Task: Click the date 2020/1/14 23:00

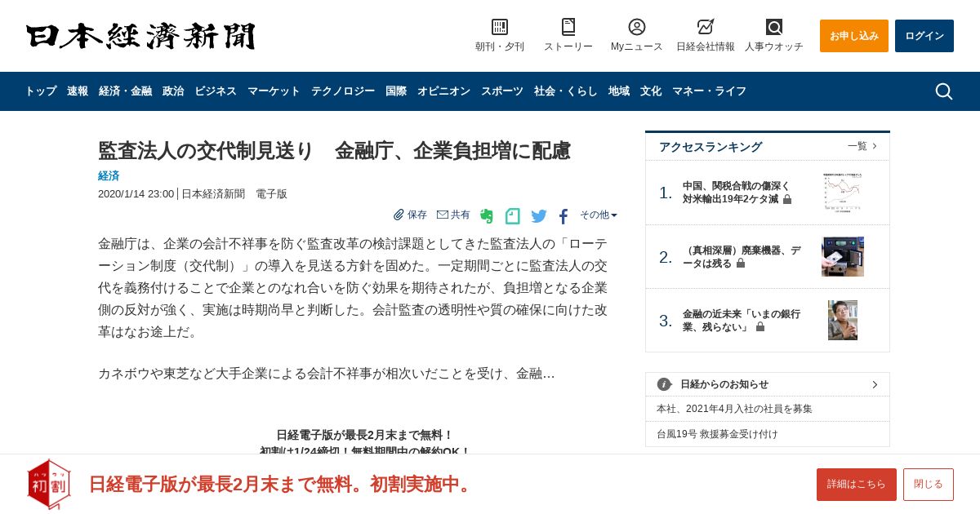Action: coord(136,194)
